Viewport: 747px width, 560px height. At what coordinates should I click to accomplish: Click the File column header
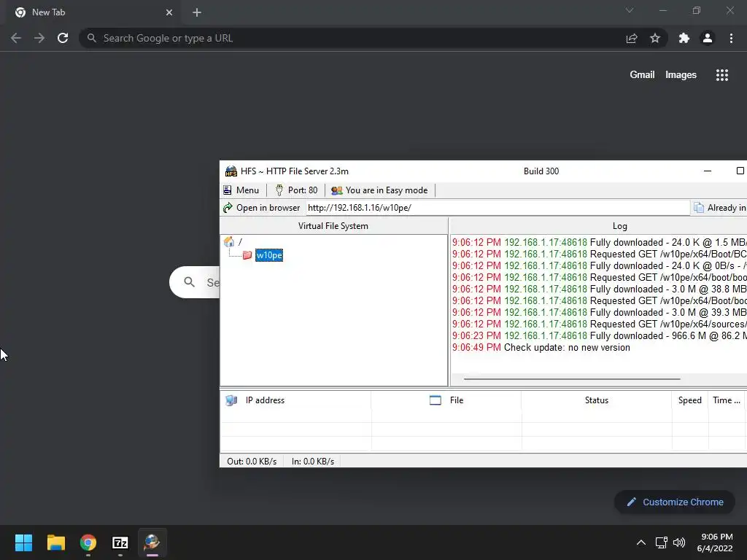[446, 400]
